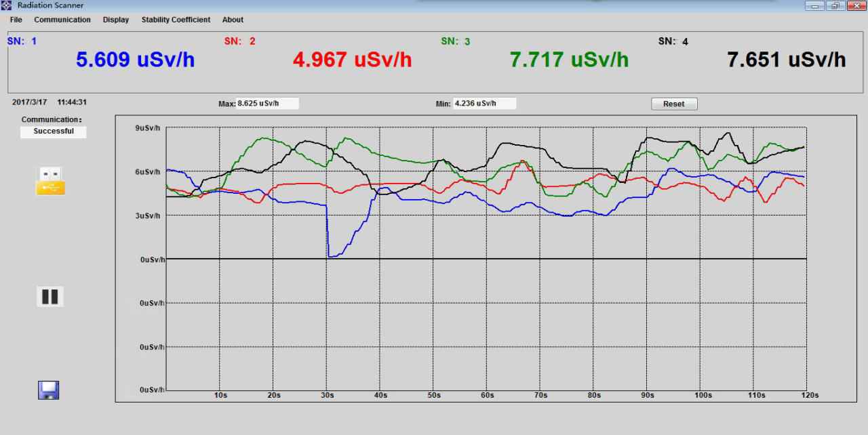
Task: Minimize the Radiation Scanner window
Action: [x=813, y=5]
